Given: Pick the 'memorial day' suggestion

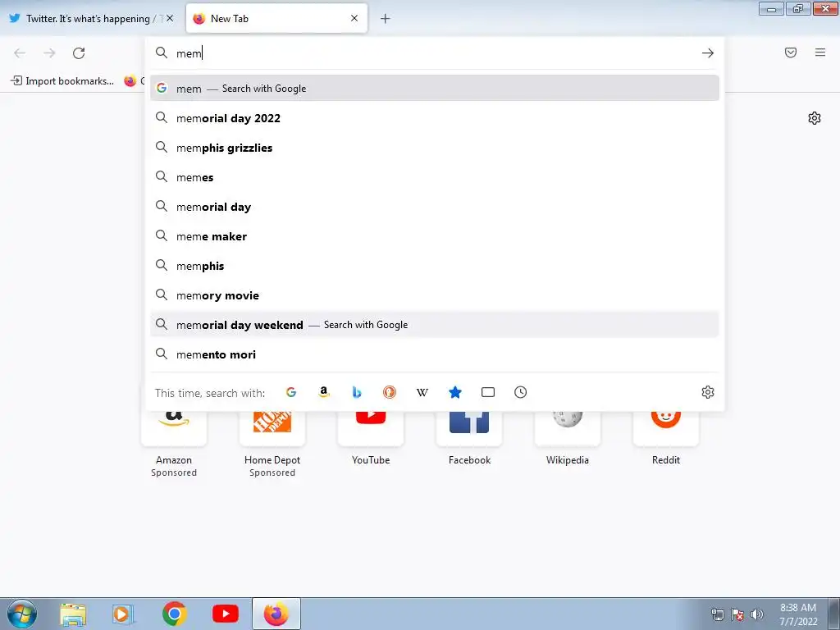Looking at the screenshot, I should pos(435,207).
